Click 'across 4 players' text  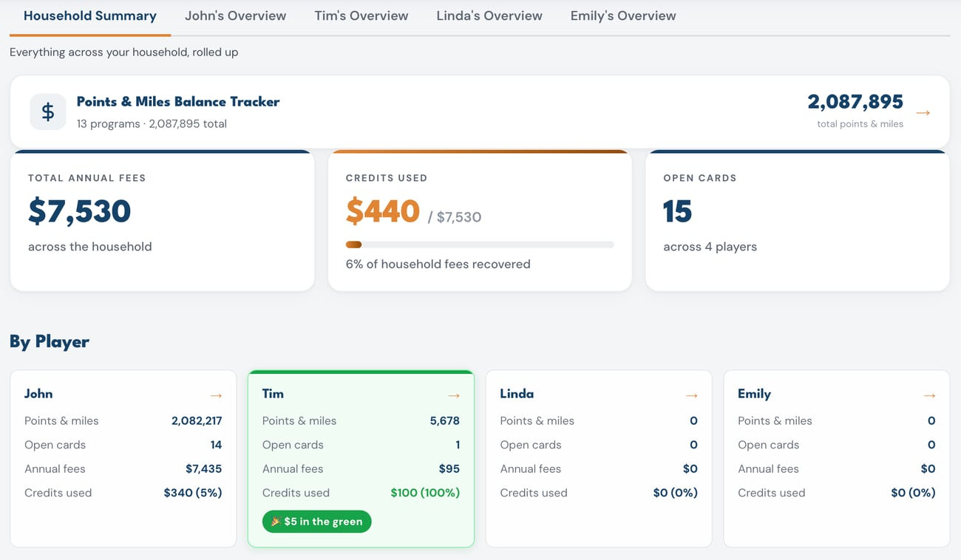[x=710, y=247]
